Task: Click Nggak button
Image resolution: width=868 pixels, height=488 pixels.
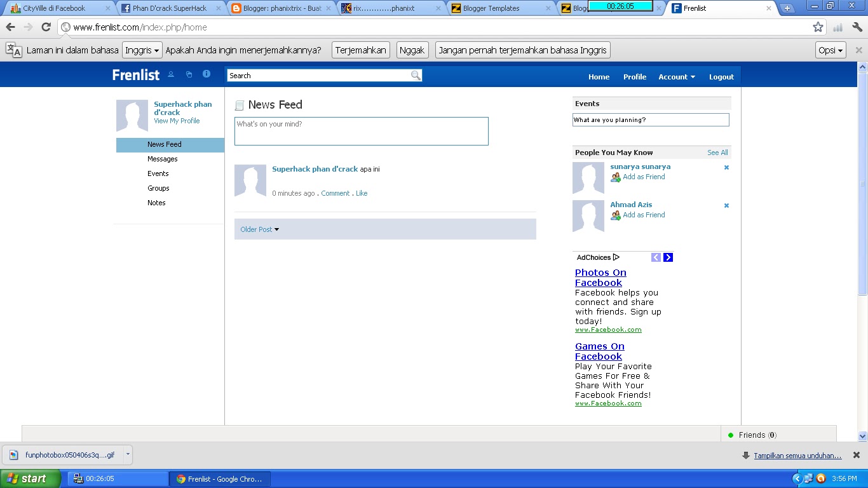Action: click(412, 50)
